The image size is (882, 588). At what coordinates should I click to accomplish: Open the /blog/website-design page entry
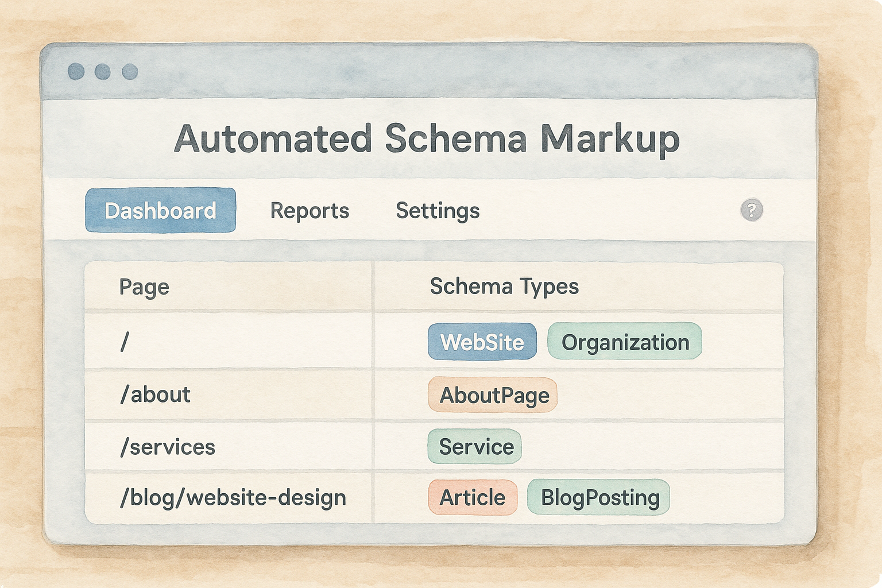(x=233, y=498)
